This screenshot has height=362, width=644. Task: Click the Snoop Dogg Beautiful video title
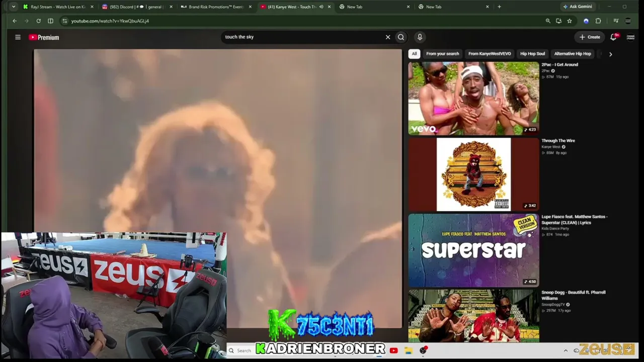[574, 296]
